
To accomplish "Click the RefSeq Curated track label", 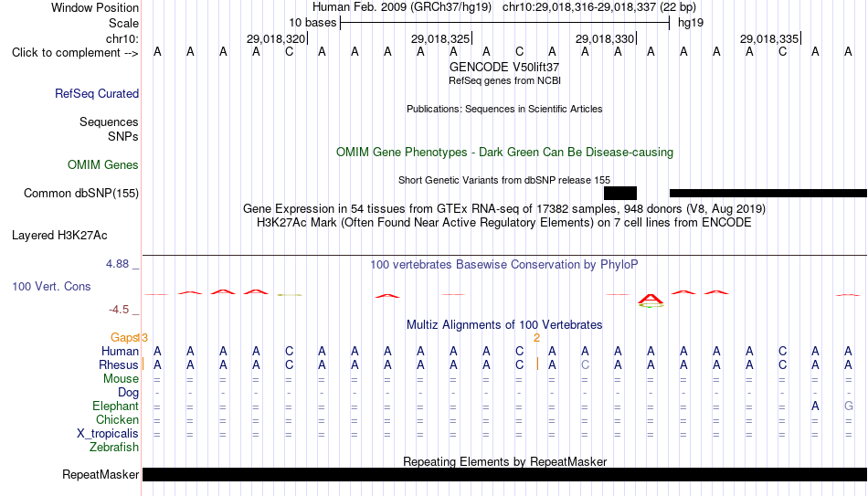I will [x=96, y=93].
